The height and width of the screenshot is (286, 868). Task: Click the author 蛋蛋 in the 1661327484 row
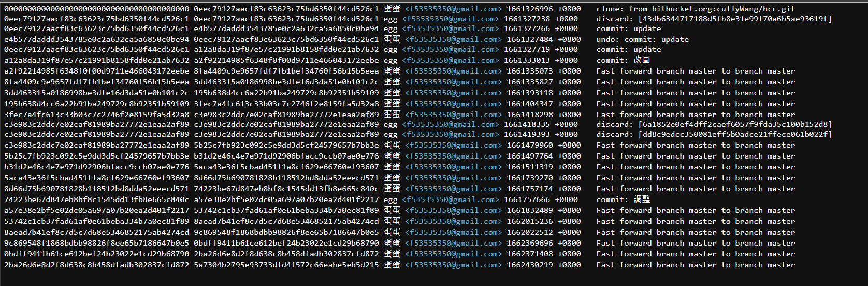click(x=392, y=39)
